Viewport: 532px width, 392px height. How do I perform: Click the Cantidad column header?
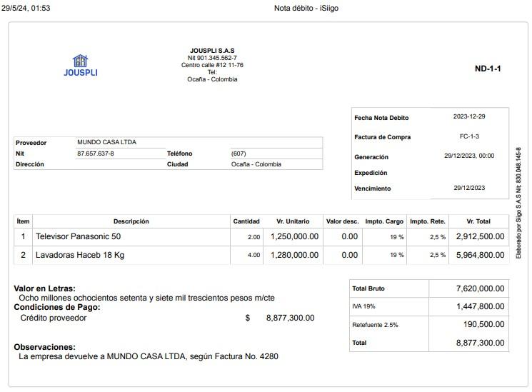(246, 221)
